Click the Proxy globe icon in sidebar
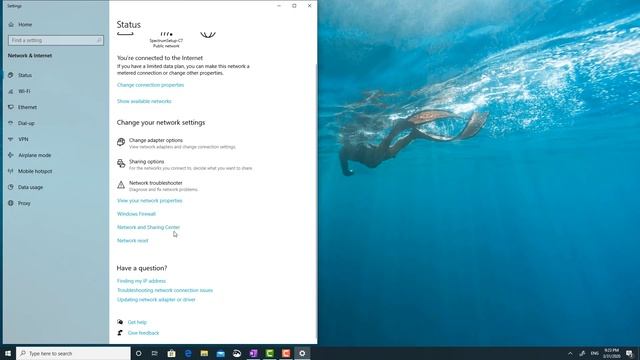This screenshot has width=640, height=360. (11, 203)
